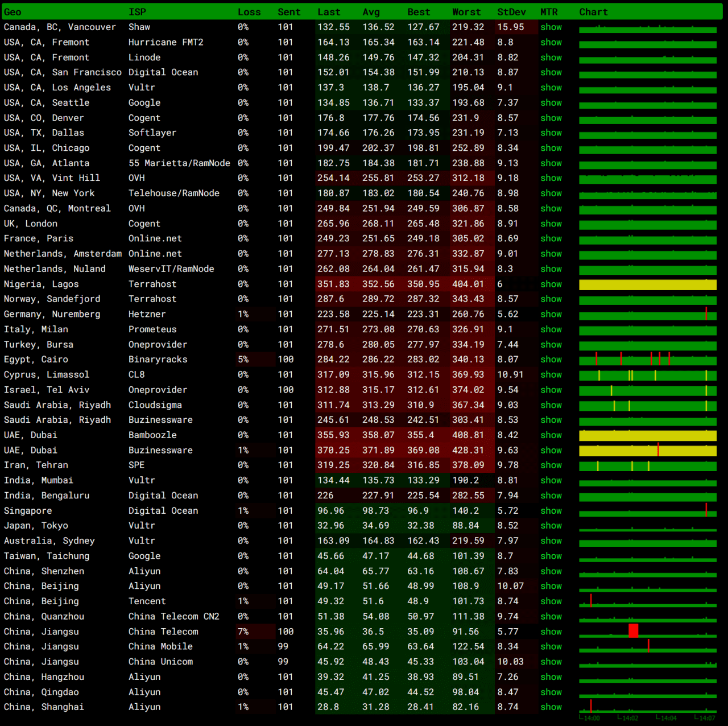Image resolution: width=728 pixels, height=726 pixels.
Task: Select the Loss column header
Action: (249, 12)
